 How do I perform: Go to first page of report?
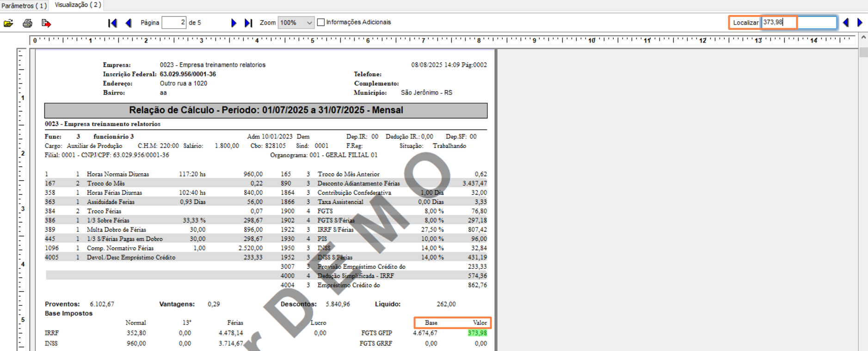(112, 23)
